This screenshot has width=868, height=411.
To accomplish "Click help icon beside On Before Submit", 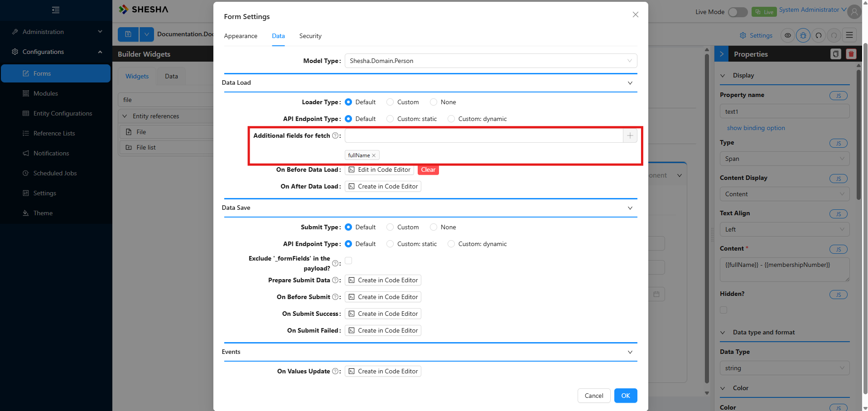I will (335, 297).
